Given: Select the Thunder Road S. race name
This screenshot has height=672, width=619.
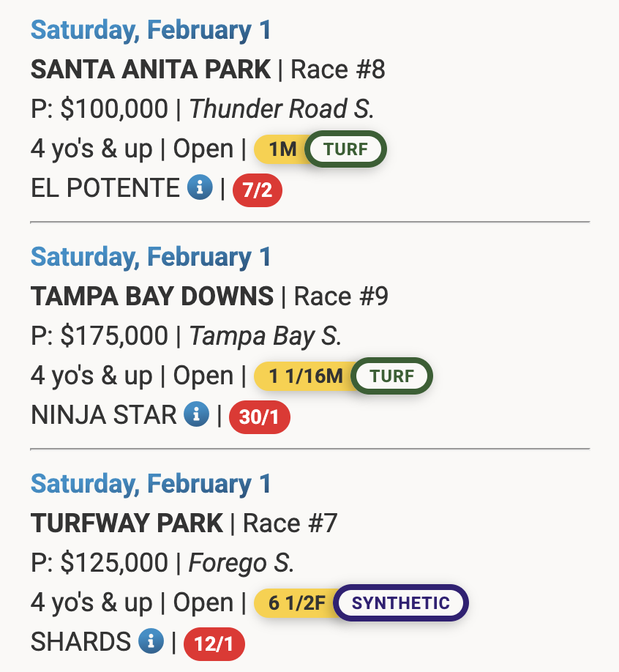Looking at the screenshot, I should point(282,109).
